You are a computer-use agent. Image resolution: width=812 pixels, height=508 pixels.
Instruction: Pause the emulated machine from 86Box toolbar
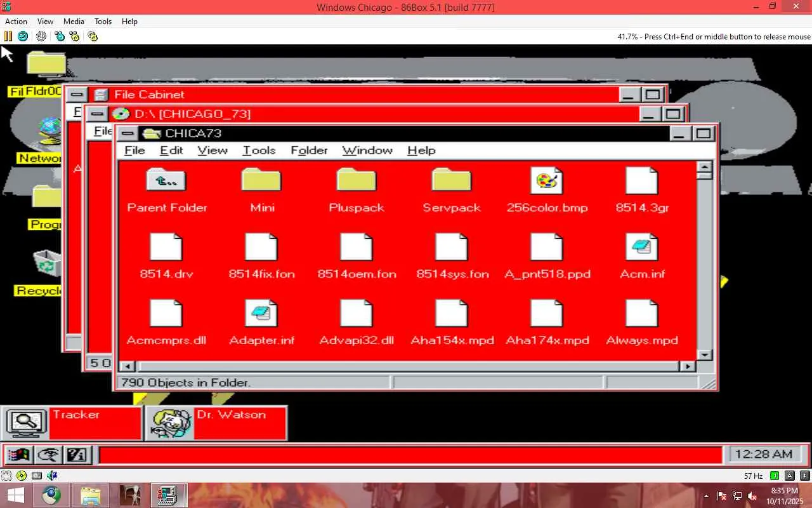pos(8,37)
